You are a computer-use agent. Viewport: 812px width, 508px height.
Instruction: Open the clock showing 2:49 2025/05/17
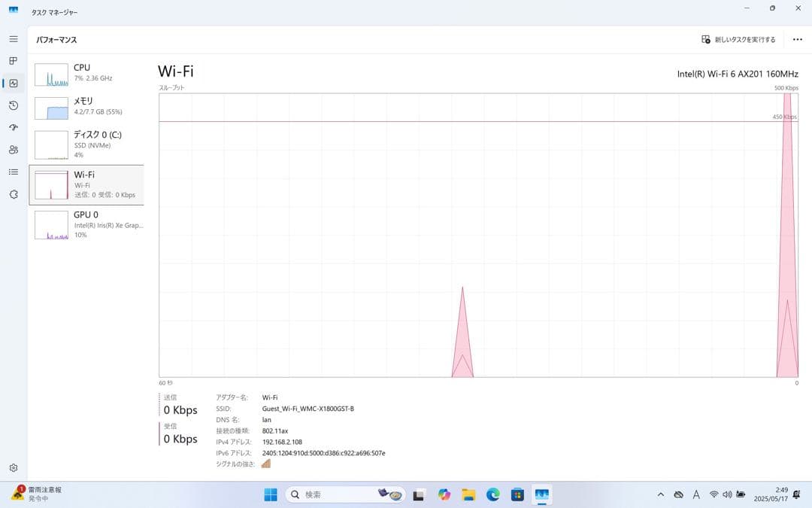771,494
